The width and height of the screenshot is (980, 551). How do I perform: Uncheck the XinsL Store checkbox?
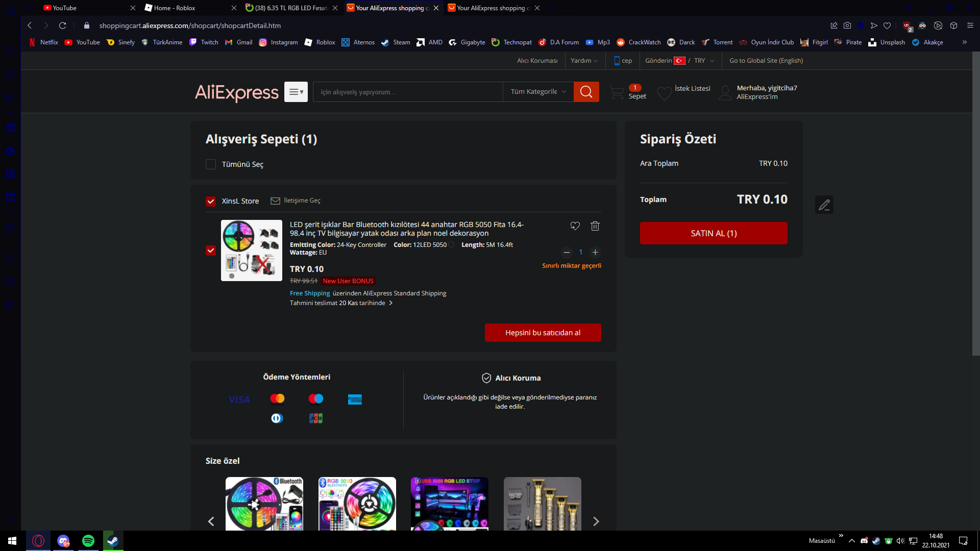tap(211, 202)
